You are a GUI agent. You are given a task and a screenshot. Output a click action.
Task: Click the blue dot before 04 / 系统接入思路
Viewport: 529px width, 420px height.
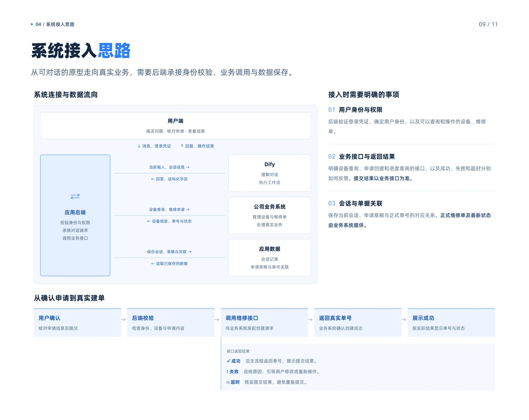pyautogui.click(x=32, y=24)
